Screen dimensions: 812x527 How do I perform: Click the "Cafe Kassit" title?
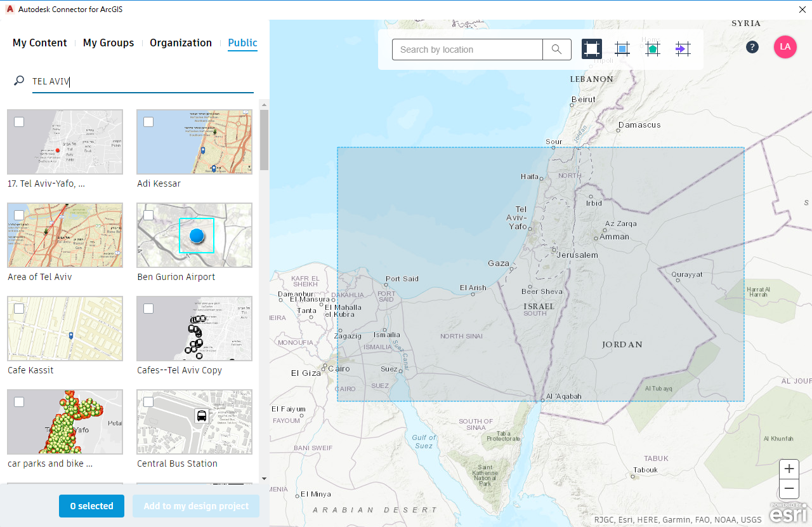(x=30, y=370)
